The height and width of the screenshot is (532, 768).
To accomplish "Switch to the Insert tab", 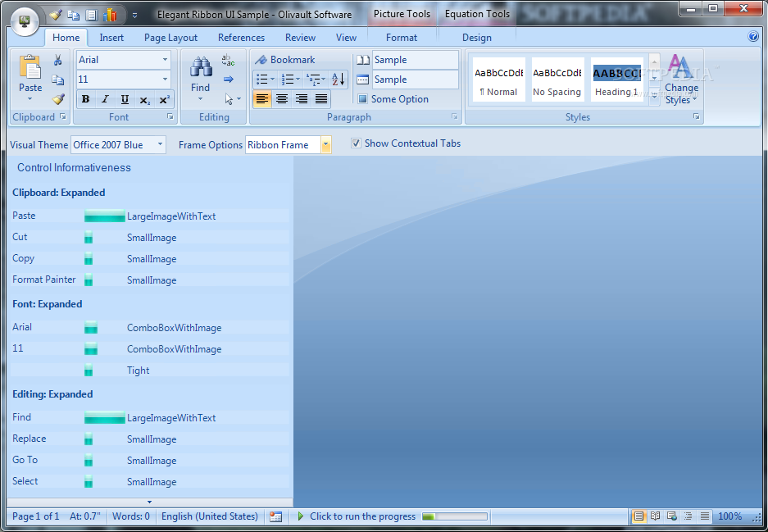I will pyautogui.click(x=111, y=38).
